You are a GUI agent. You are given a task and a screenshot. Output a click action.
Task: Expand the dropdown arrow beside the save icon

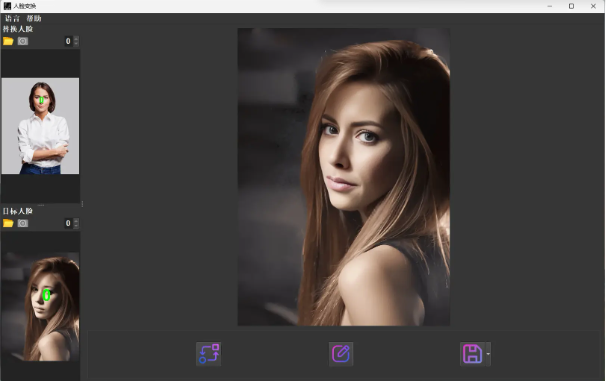pos(488,354)
